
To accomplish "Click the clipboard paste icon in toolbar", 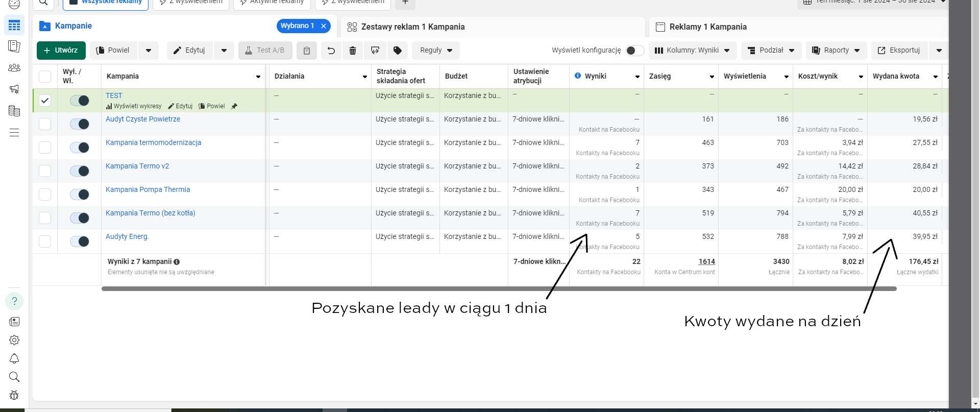I will coord(307,51).
